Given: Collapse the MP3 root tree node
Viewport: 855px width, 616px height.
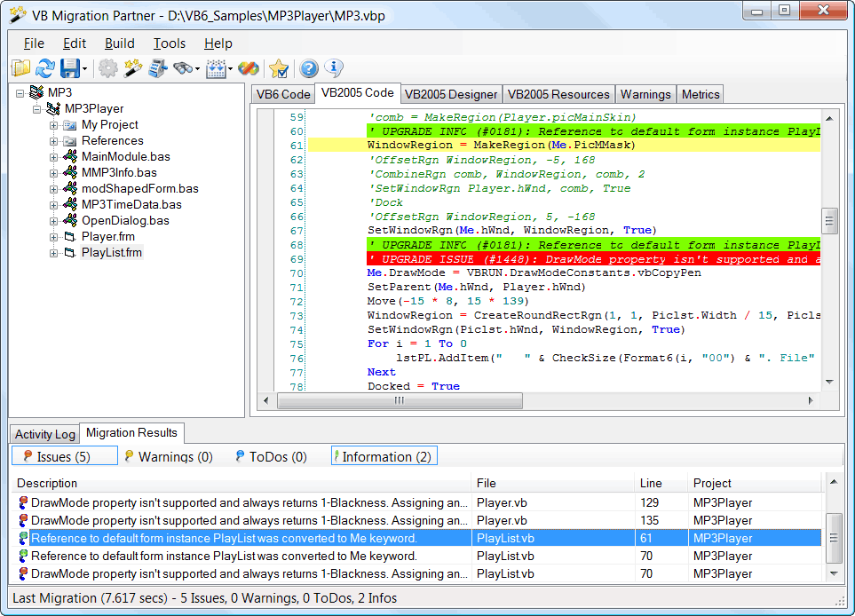Looking at the screenshot, I should 20,93.
